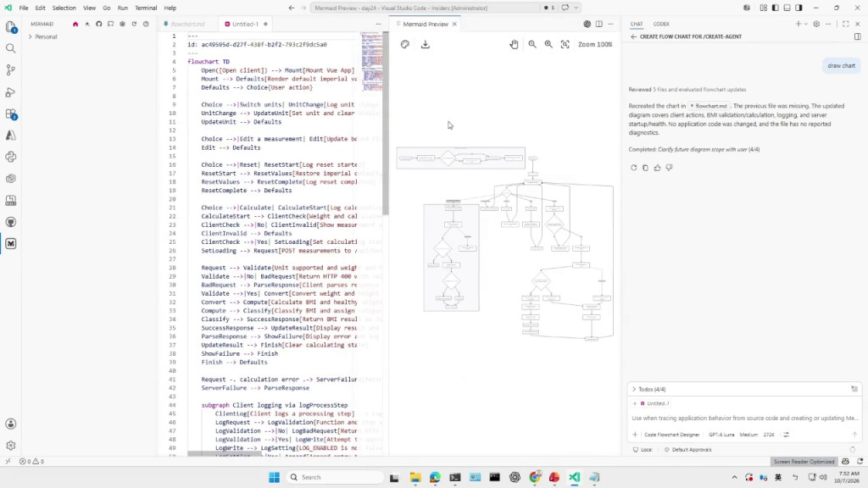The image size is (868, 488).
Task: Switch to the CODEX tab in chat panel
Action: click(661, 25)
